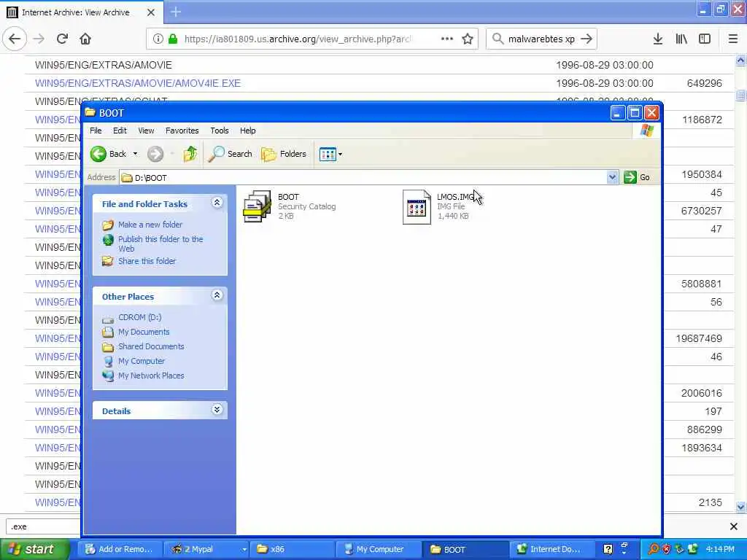The height and width of the screenshot is (560, 747).
Task: Click Share this folder
Action: click(x=147, y=261)
